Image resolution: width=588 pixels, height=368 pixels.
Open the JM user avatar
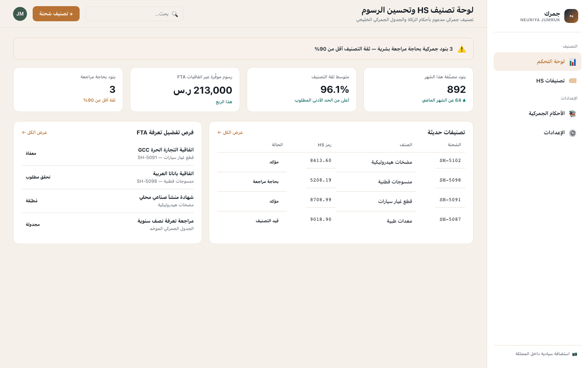[x=20, y=14]
